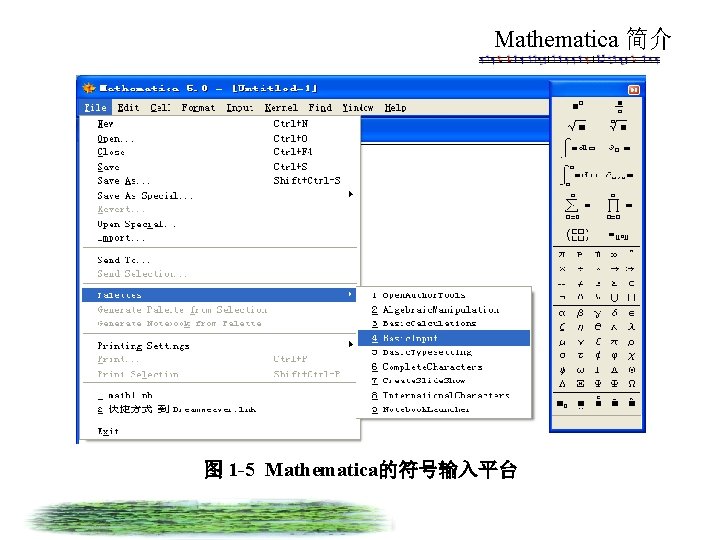This screenshot has height=540, width=720.
Task: Open the Window menu
Action: pos(358,107)
